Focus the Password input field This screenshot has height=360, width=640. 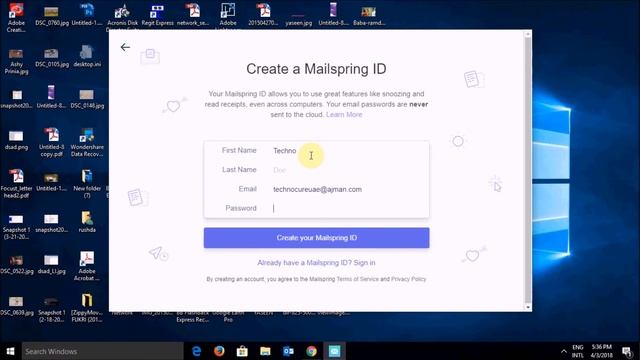[349, 208]
